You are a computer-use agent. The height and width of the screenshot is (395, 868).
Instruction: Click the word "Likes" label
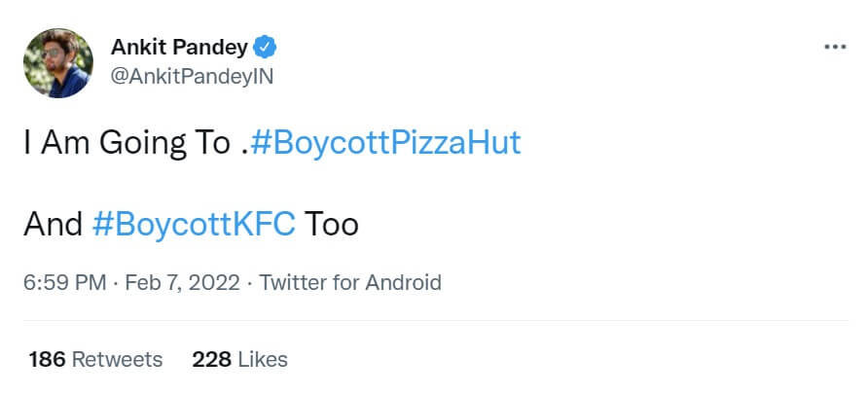coord(263,359)
